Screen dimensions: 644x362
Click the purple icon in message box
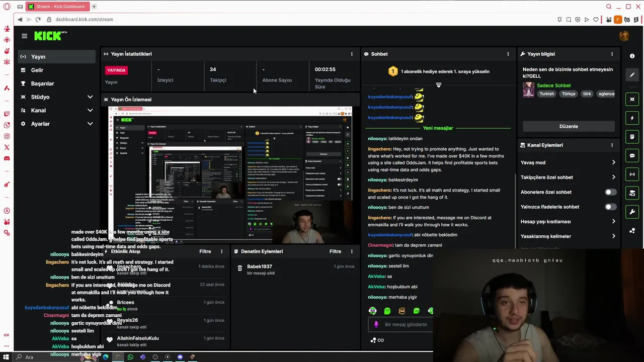pyautogui.click(x=376, y=324)
